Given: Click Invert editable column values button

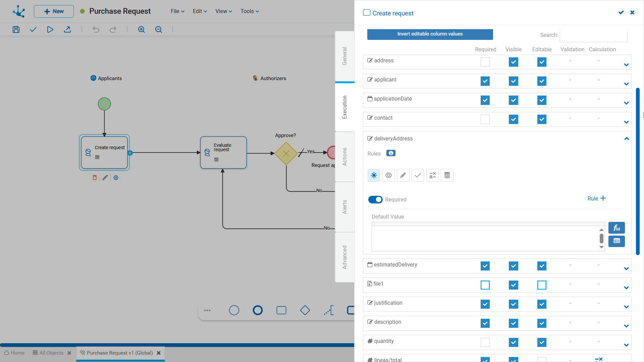Looking at the screenshot, I should (x=430, y=34).
